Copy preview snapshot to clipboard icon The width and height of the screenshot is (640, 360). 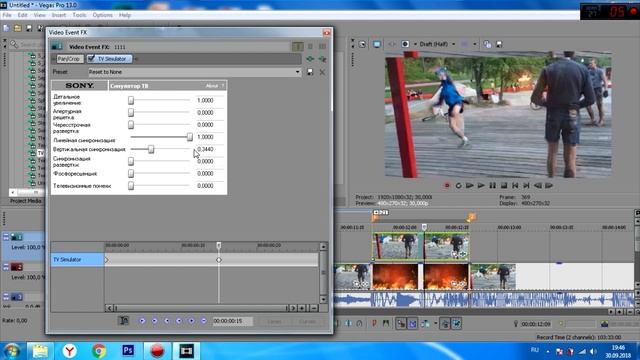pyautogui.click(x=487, y=44)
